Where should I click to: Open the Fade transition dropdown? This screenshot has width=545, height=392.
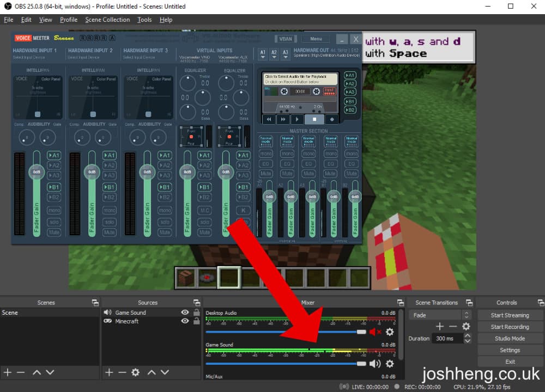(x=440, y=315)
